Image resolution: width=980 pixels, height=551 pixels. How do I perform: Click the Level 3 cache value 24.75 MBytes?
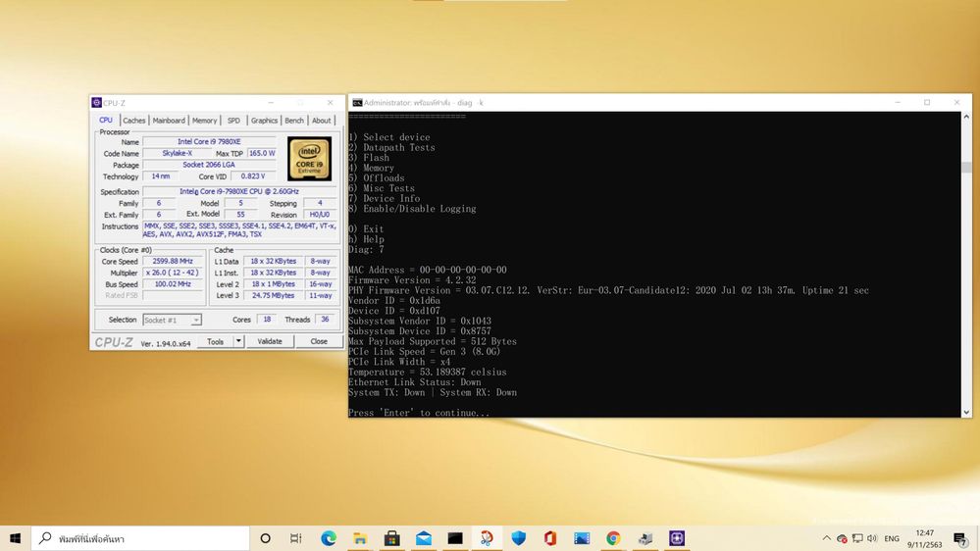coord(273,295)
